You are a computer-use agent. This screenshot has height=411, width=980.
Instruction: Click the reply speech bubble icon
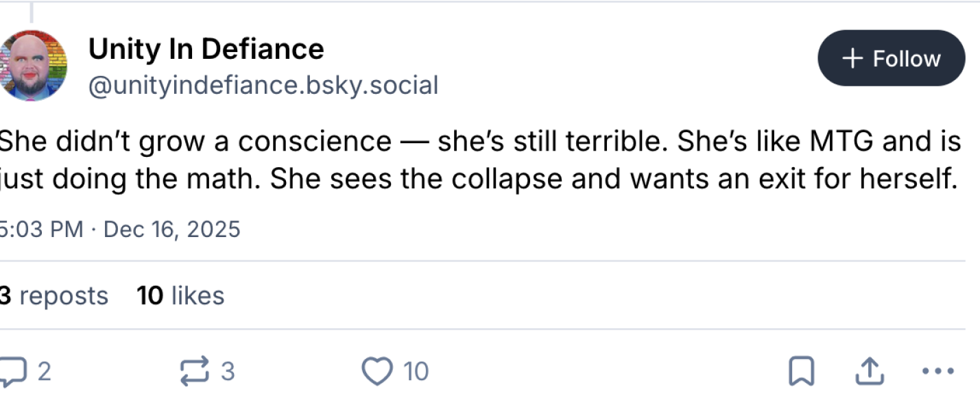(x=12, y=372)
